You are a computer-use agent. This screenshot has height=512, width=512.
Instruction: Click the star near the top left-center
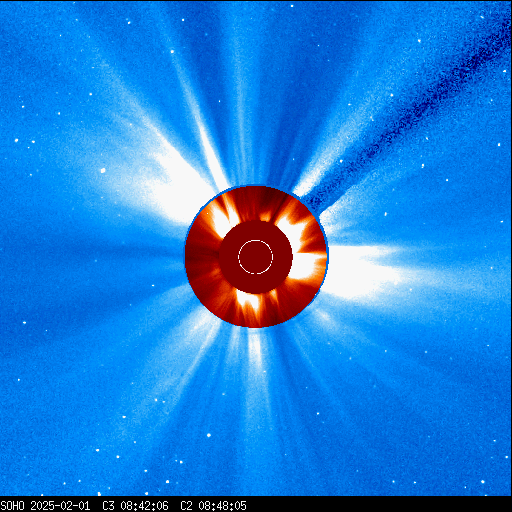[172, 51]
